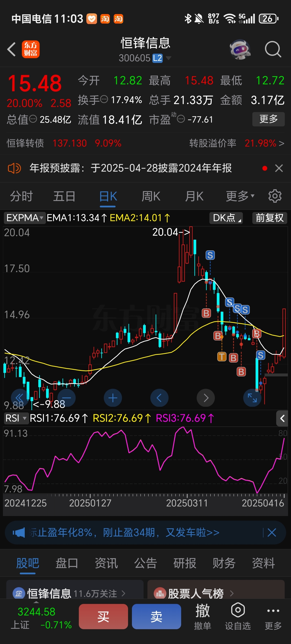The image size is (291, 644).
Task: Move chart left with arrow button
Action: [159, 398]
